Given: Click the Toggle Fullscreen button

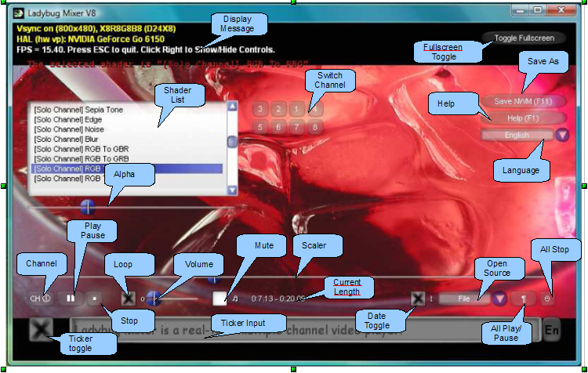Looking at the screenshot, I should (524, 38).
